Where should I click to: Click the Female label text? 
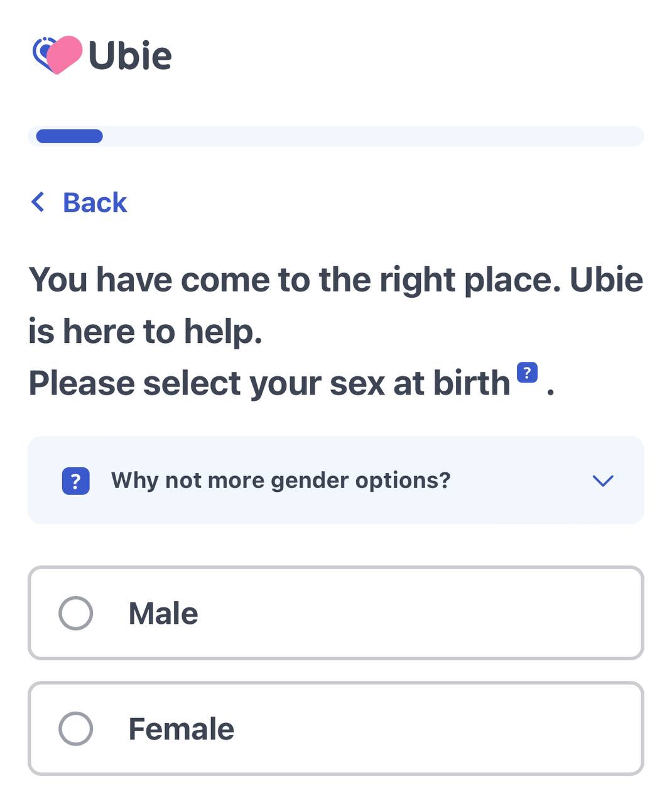point(181,729)
